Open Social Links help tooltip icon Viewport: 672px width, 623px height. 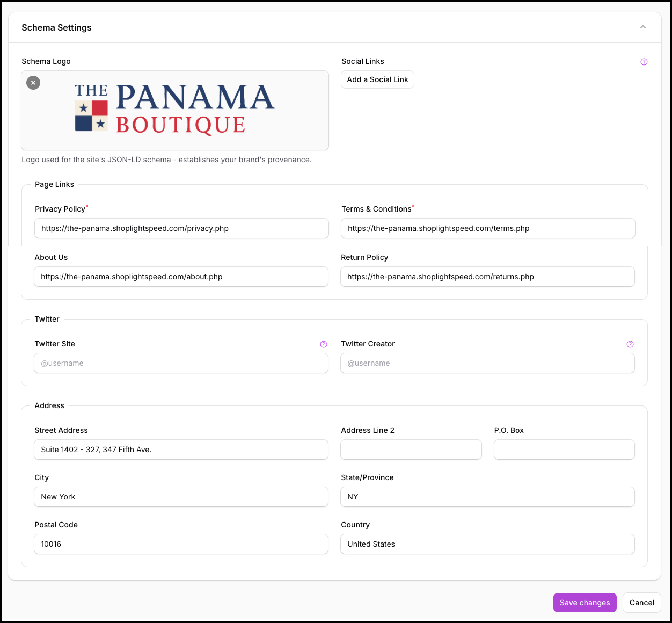pos(644,62)
